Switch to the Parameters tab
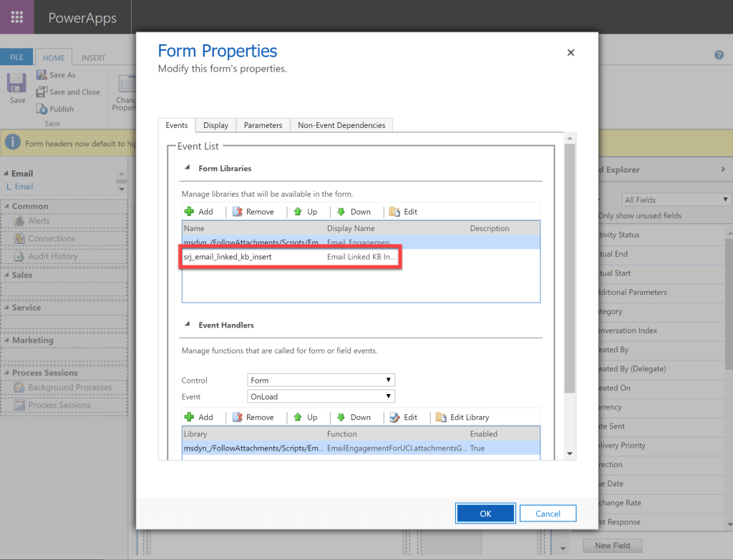The width and height of the screenshot is (733, 560). (263, 125)
